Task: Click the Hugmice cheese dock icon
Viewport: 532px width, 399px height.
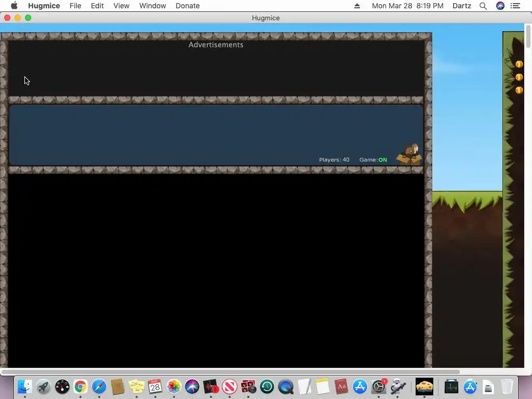Action: tap(424, 387)
